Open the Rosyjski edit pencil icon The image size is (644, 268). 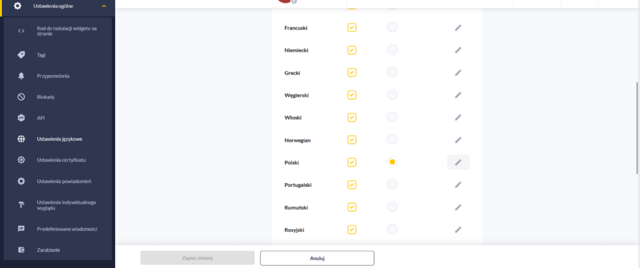click(458, 230)
